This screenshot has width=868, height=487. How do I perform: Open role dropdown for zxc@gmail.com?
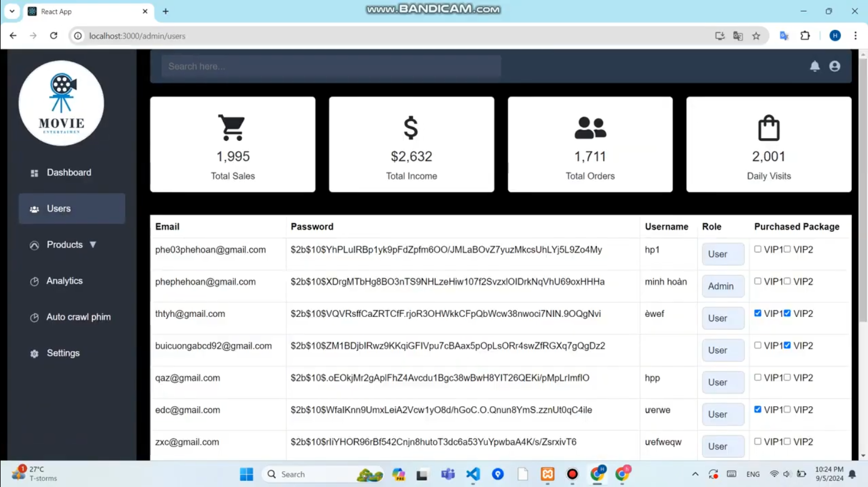coord(723,446)
